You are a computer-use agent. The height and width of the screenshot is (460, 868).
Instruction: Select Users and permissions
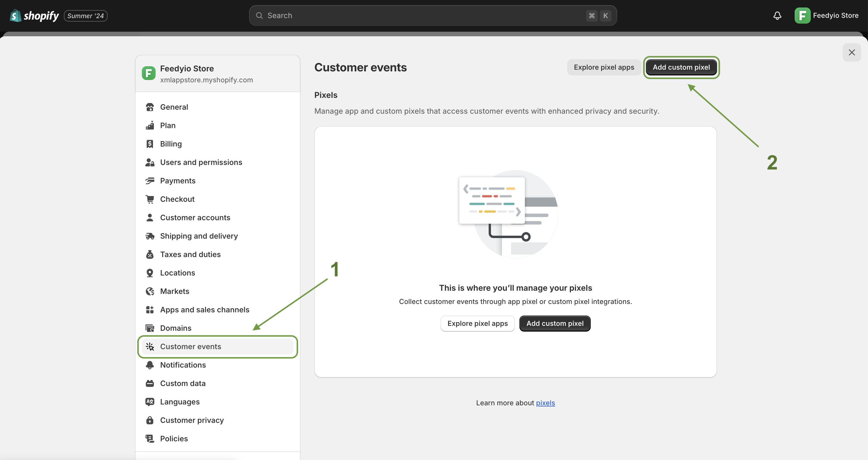[218, 162]
